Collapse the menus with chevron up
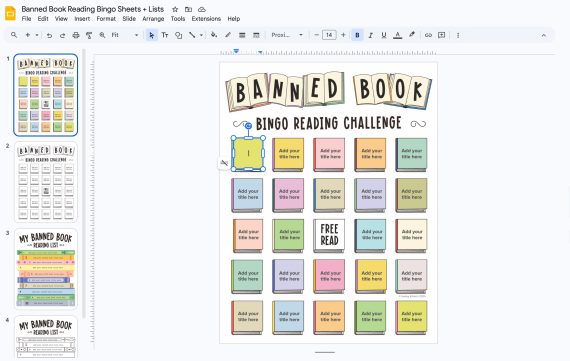The image size is (570, 361). [x=544, y=35]
